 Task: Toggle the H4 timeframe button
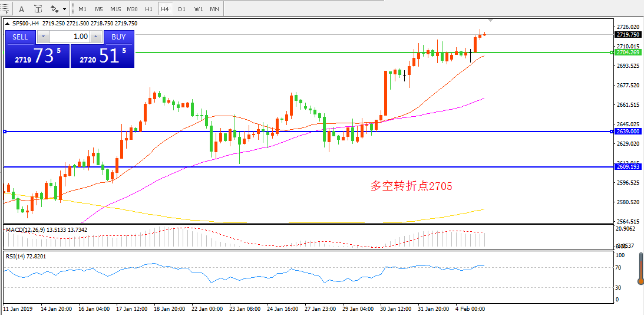pos(165,9)
